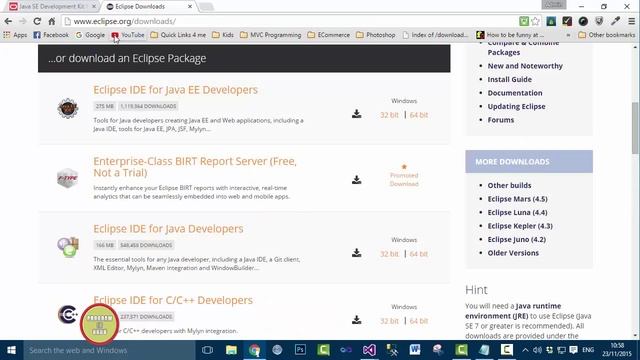Go back using the browser back arrow
Screen dimensions: 640x360
[x=8, y=21]
